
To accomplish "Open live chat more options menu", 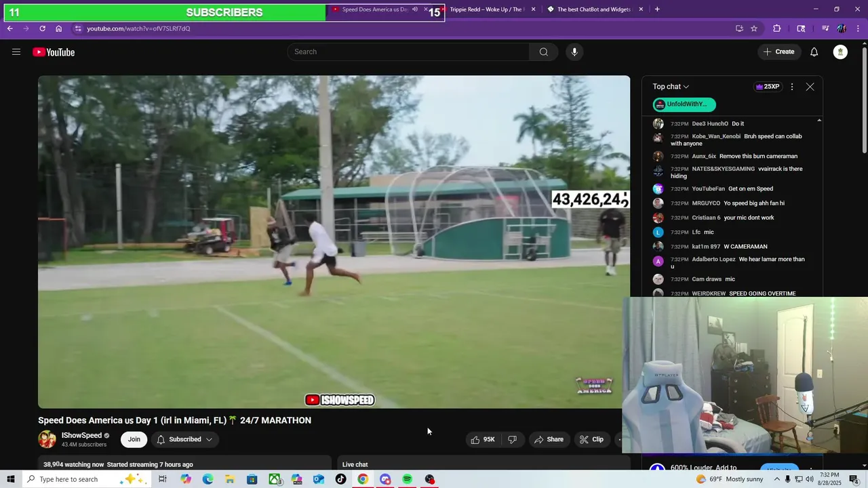I will [x=792, y=87].
